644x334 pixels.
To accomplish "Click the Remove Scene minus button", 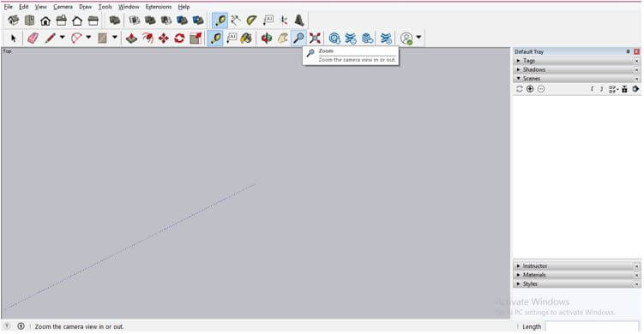I will coord(541,89).
